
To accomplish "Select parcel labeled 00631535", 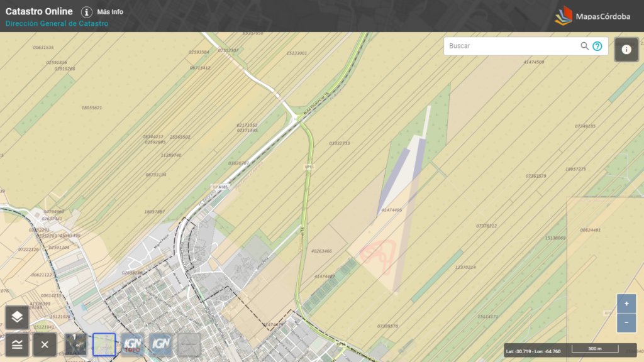I will point(43,48).
